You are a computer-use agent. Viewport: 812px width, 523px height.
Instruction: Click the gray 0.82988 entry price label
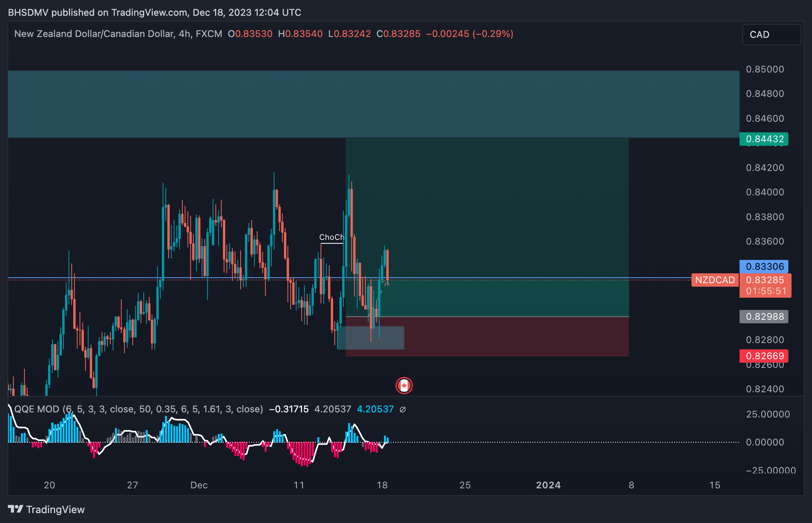click(764, 317)
